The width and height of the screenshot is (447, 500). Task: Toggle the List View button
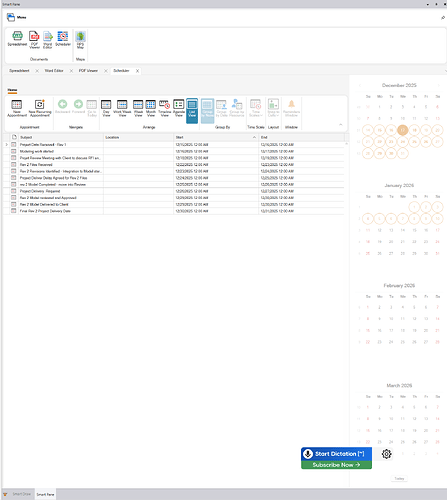192,111
